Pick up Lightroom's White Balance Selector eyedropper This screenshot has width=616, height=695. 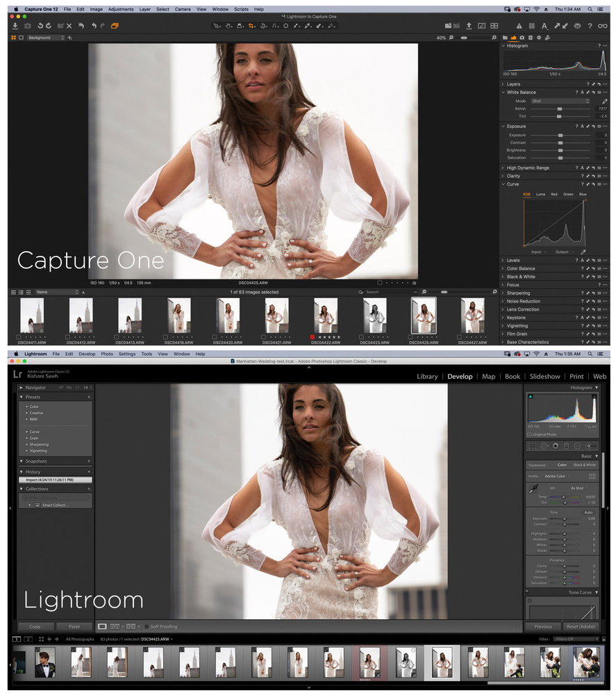pyautogui.click(x=534, y=489)
